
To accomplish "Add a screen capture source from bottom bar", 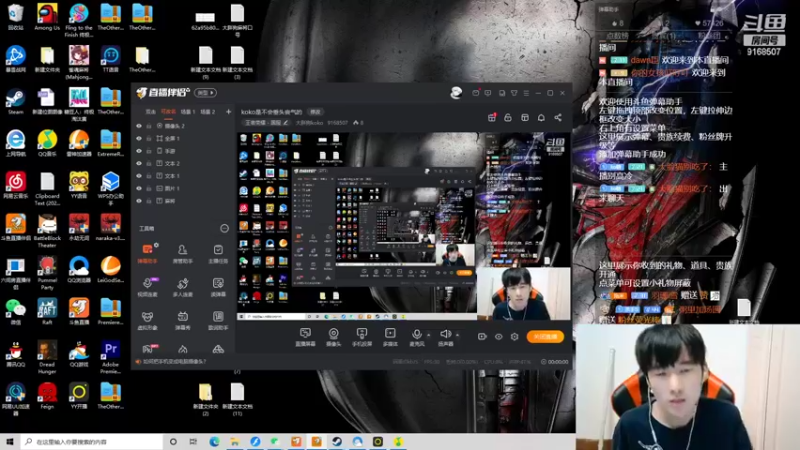I will [305, 337].
